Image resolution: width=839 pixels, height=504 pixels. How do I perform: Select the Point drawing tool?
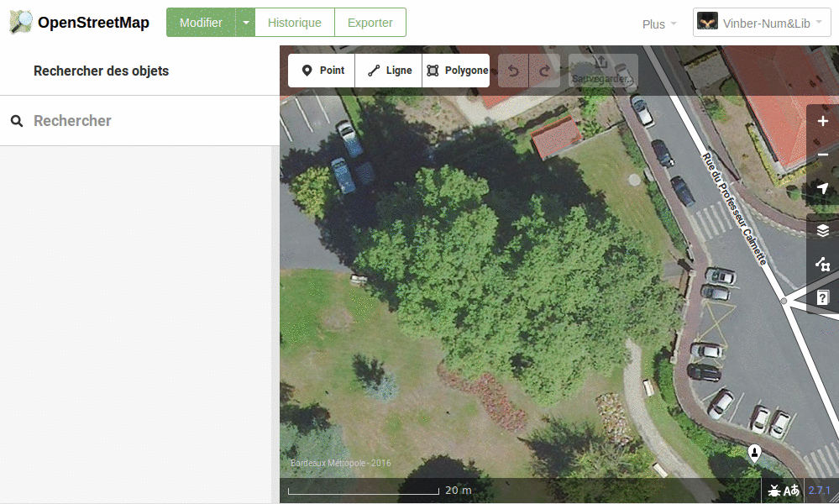[322, 71]
